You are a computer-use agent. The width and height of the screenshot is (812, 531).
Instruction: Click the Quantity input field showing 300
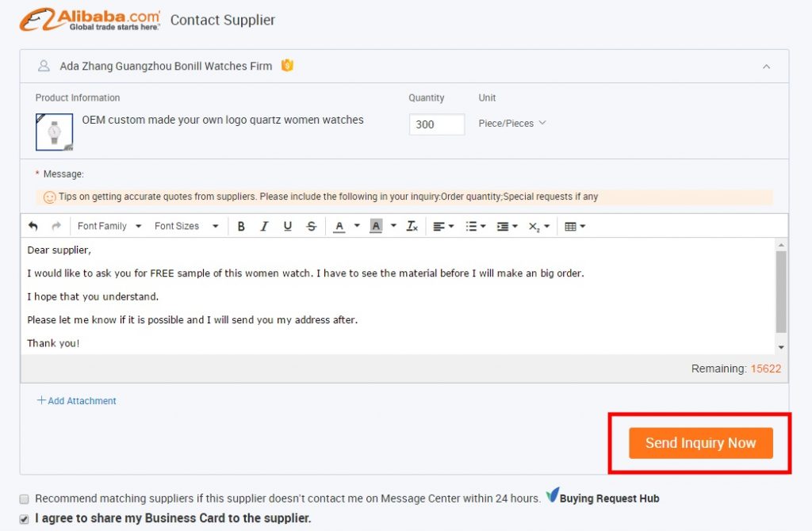click(436, 124)
